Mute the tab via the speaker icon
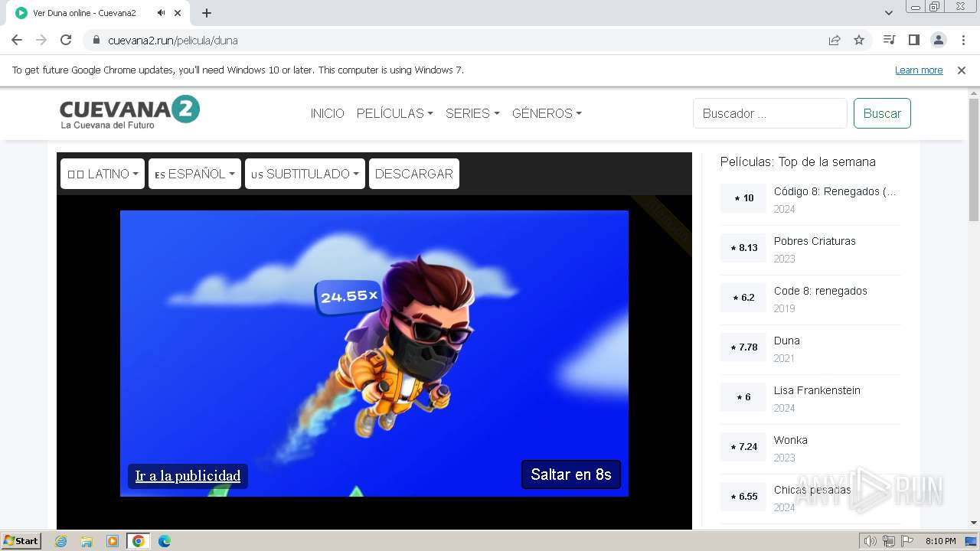 point(161,13)
